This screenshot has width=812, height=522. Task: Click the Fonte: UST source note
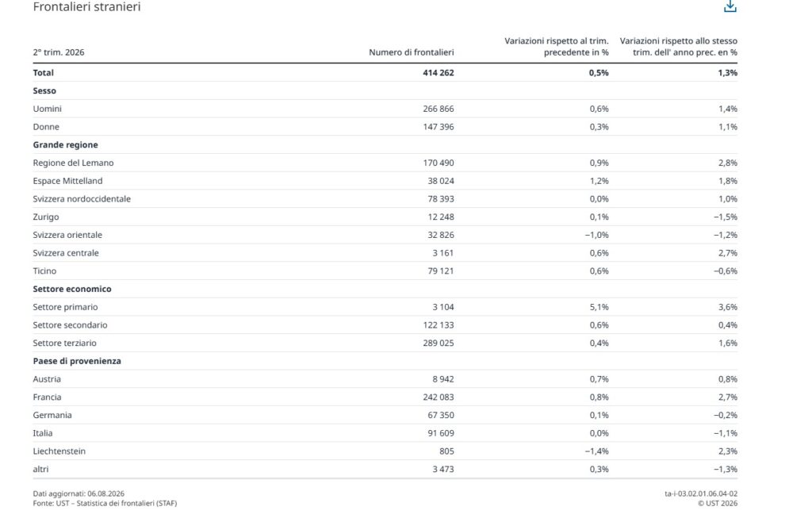(x=105, y=503)
